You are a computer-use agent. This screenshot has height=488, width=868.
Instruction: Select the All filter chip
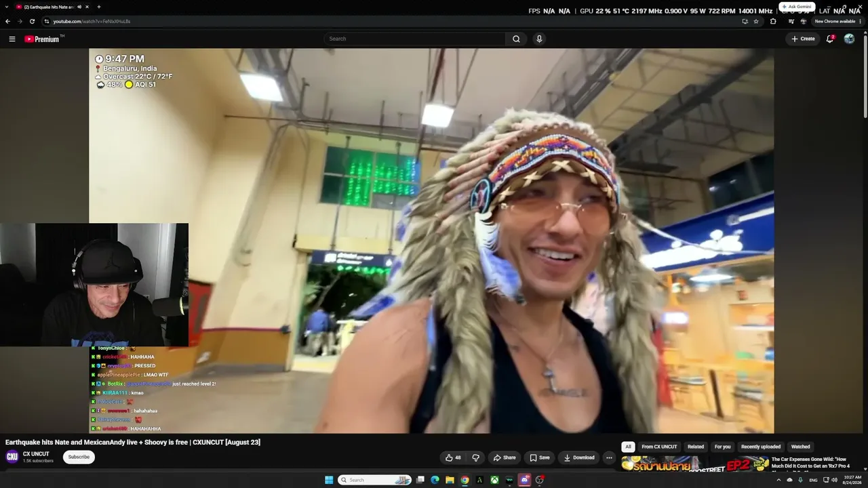click(x=628, y=447)
